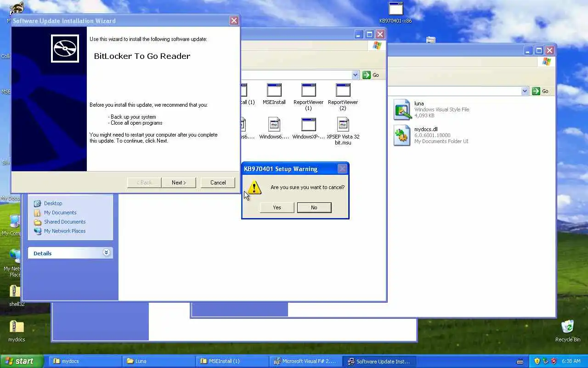Select the XPSEP Vista 32 bit.msu file
588x368 pixels.
click(343, 125)
